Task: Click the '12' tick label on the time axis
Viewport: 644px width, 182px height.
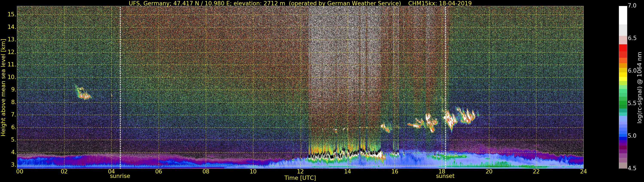Action: coord(300,171)
